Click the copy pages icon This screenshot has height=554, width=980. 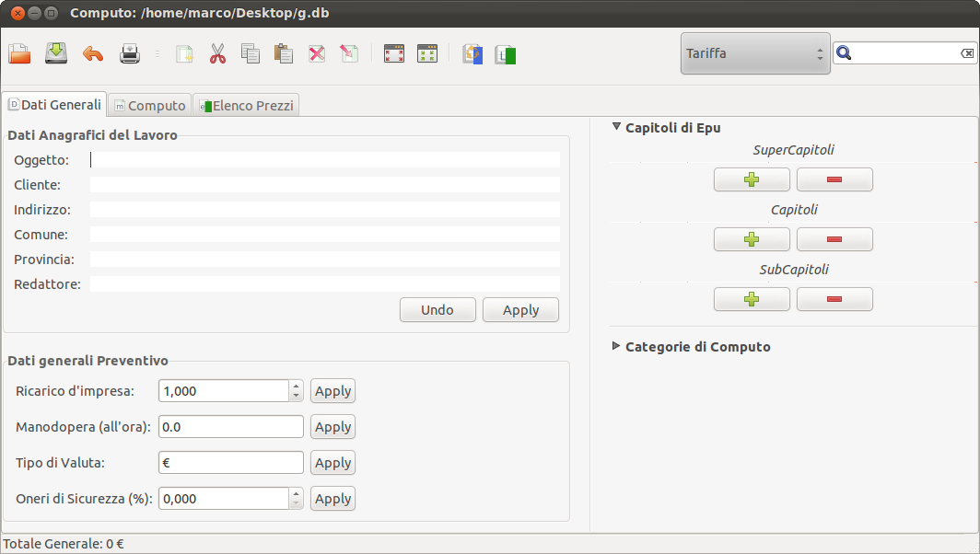(x=250, y=53)
